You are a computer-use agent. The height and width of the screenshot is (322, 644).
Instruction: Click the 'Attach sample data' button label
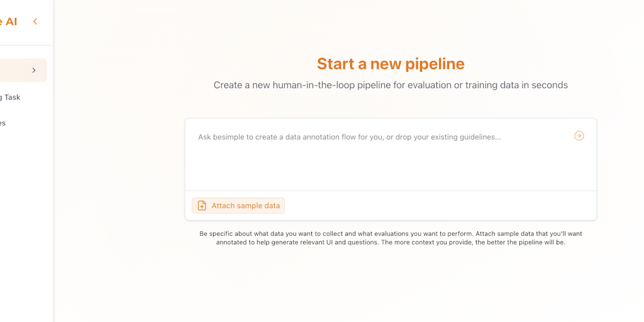point(246,206)
